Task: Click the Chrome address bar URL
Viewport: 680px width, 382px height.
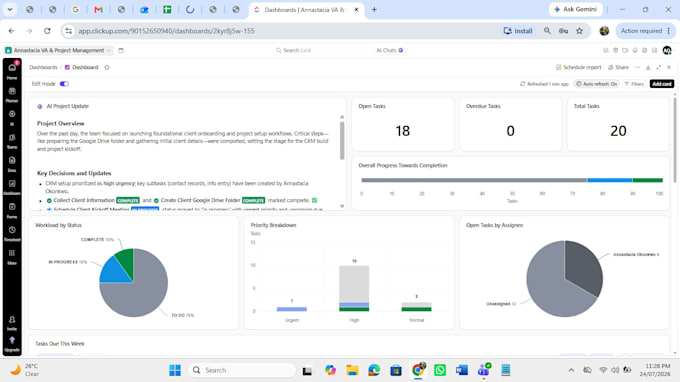Action: click(167, 31)
